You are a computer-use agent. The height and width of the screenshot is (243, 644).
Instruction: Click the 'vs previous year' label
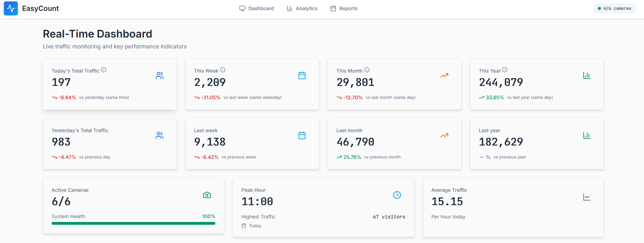tap(510, 157)
